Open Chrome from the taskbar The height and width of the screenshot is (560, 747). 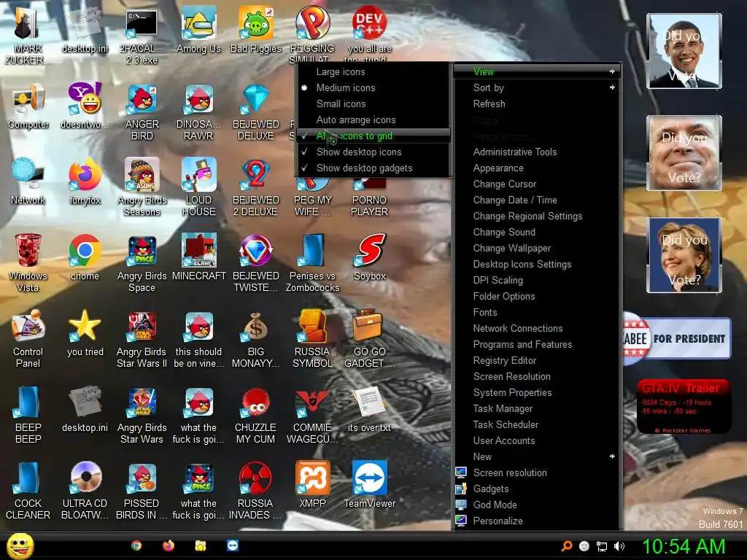(x=136, y=545)
